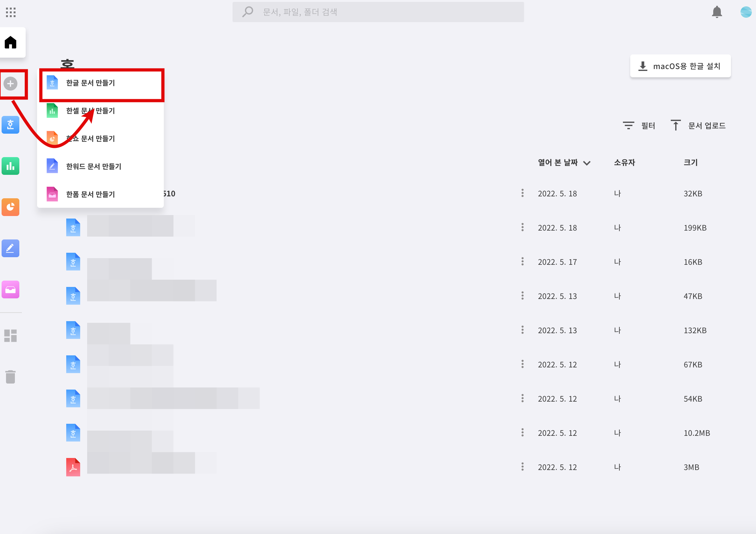The image size is (756, 534).
Task: Click Hangul file icon of 16KB row
Action: pos(73,262)
